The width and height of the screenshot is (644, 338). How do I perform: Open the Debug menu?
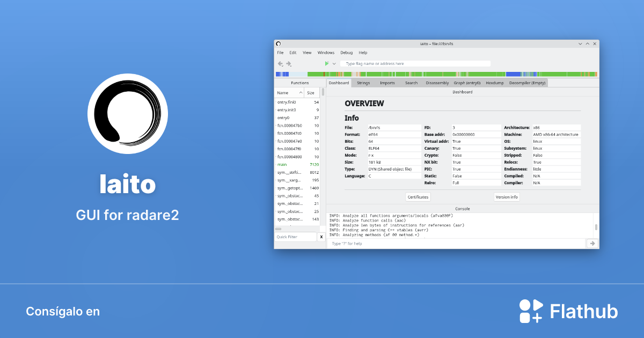point(346,53)
